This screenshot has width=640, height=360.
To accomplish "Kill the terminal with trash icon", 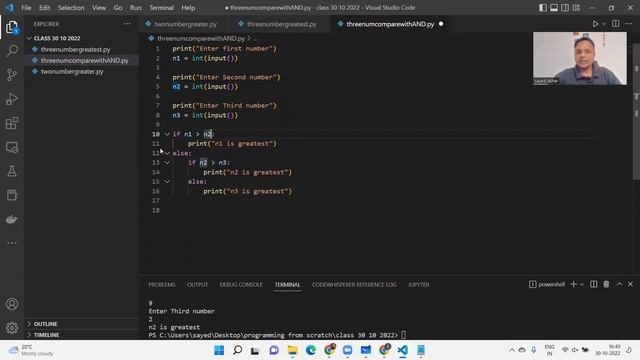I will click(606, 284).
